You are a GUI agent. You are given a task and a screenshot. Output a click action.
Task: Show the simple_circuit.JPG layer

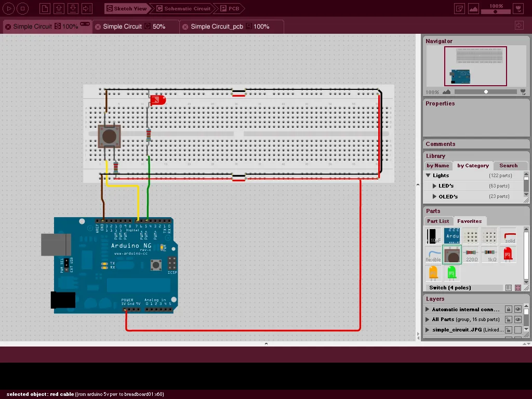click(518, 329)
